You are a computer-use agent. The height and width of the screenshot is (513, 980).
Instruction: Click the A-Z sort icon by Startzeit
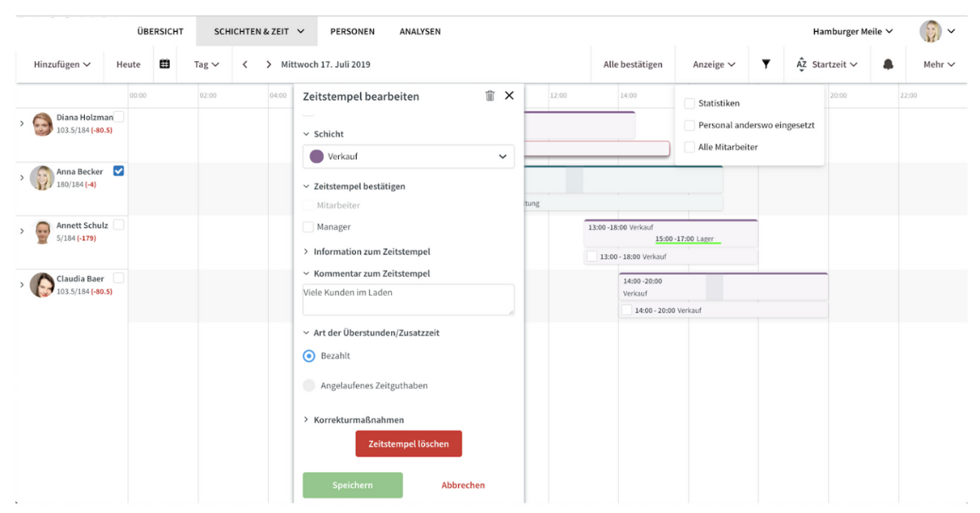pos(801,64)
